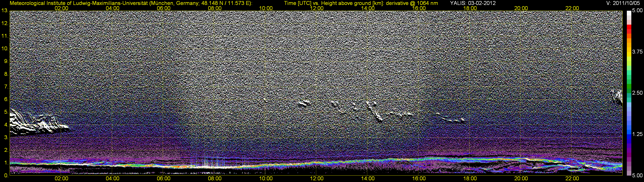Click the 7 km label on the height axis

(x=6, y=87)
